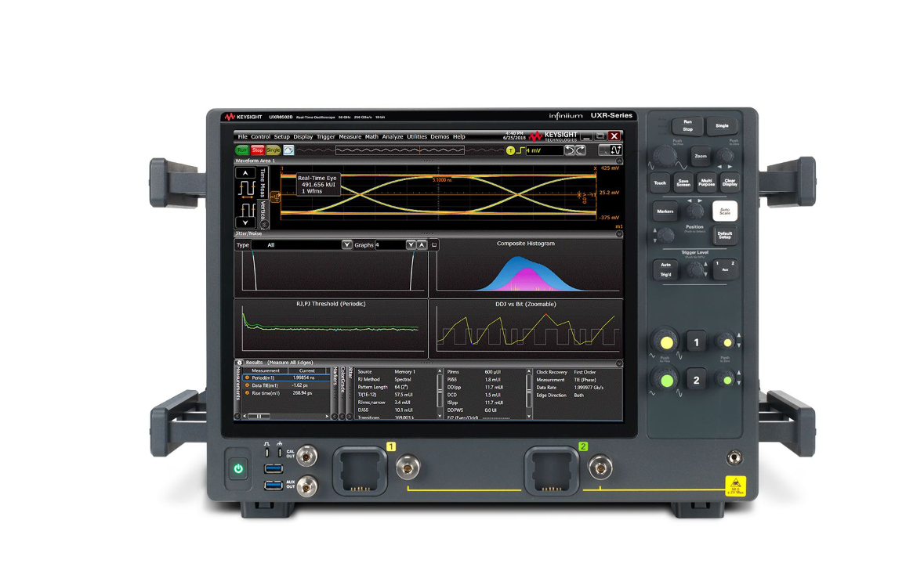924x578 pixels.
Task: Collapse the Waveform Area 1 panel
Action: pyautogui.click(x=618, y=162)
